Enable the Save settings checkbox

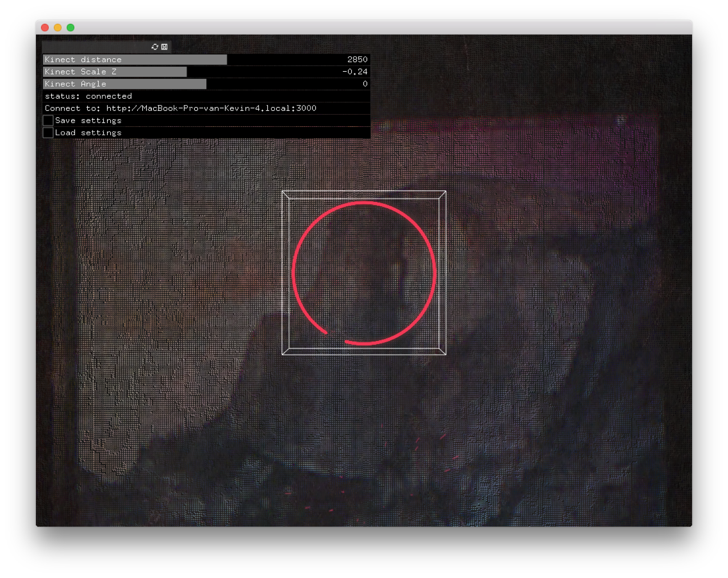48,121
